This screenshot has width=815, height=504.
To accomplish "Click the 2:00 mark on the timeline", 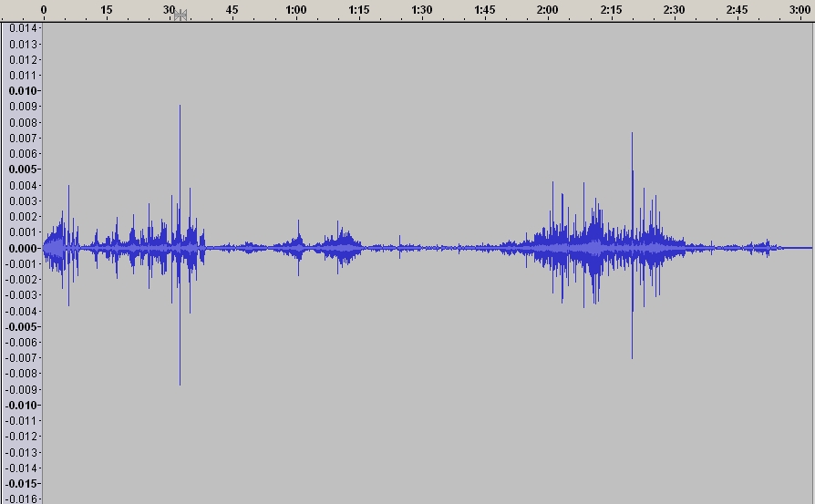I will pos(547,9).
